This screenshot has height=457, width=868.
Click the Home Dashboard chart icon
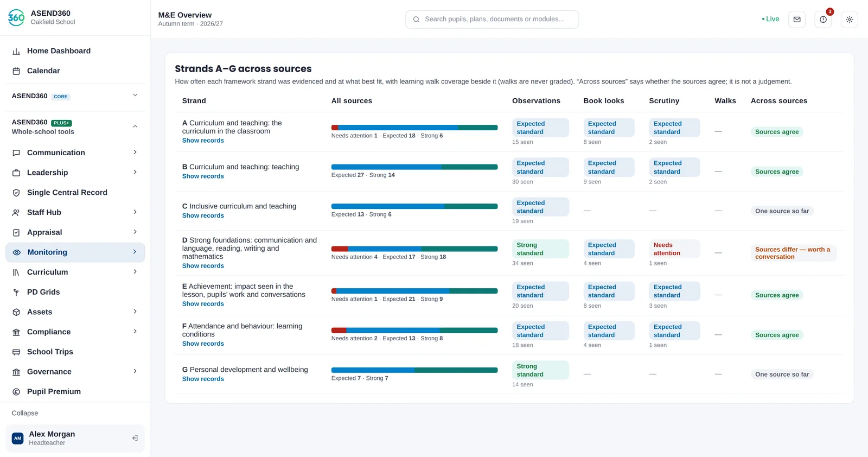click(16, 51)
